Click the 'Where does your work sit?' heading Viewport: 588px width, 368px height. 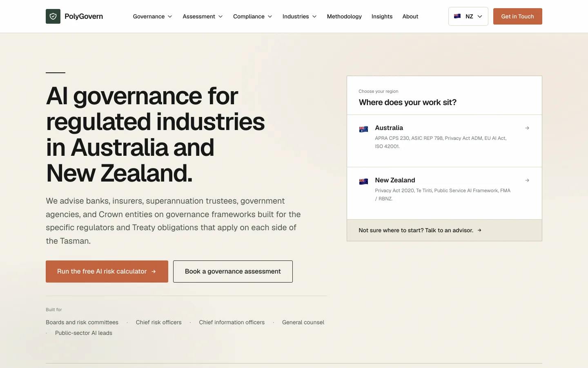[x=408, y=102]
